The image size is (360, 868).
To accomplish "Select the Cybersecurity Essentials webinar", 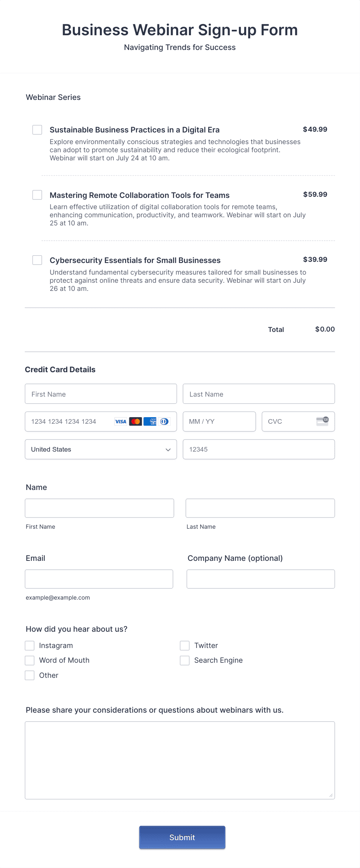I will click(x=37, y=260).
